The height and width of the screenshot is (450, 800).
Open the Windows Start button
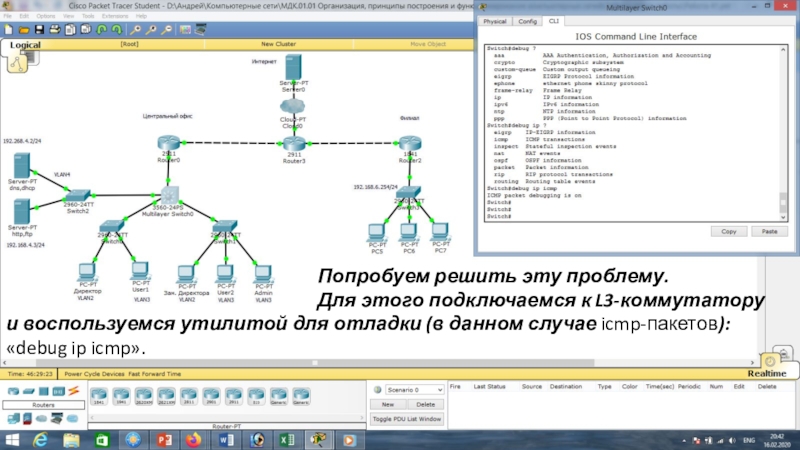(x=12, y=440)
